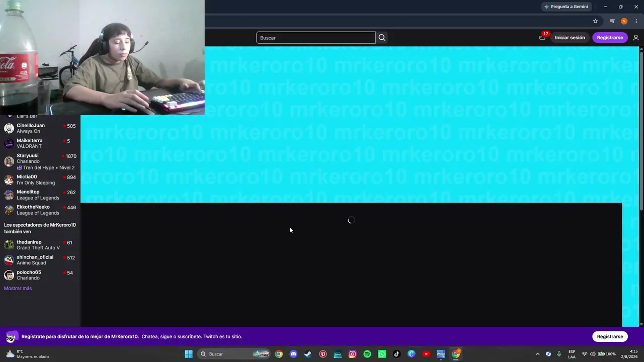
Task: Click Registrarse in the top navigation
Action: tap(610, 38)
